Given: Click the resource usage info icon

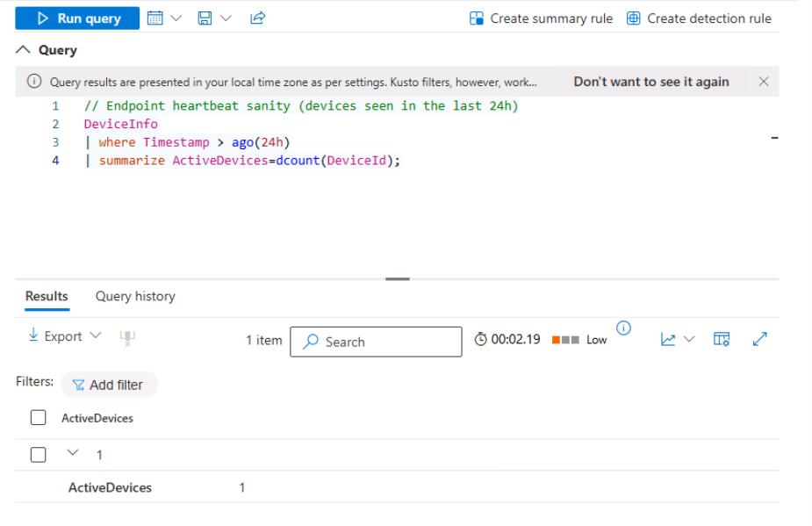Looking at the screenshot, I should [x=623, y=329].
